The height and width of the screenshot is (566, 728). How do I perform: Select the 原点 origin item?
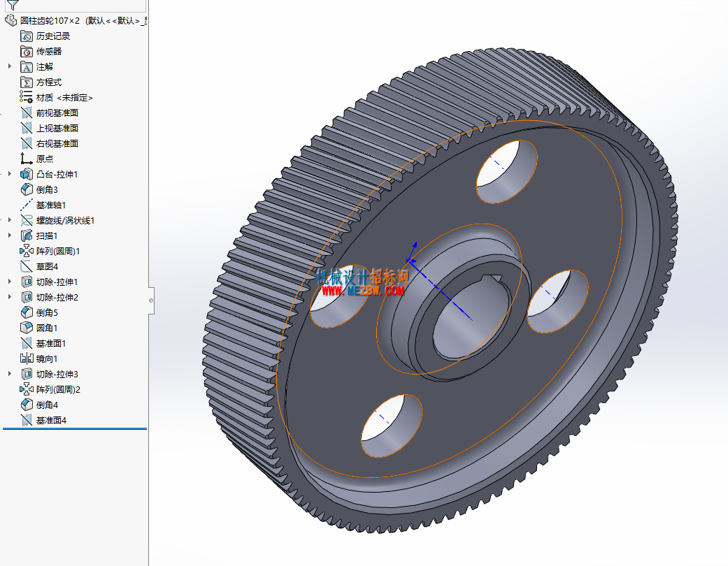coord(45,159)
